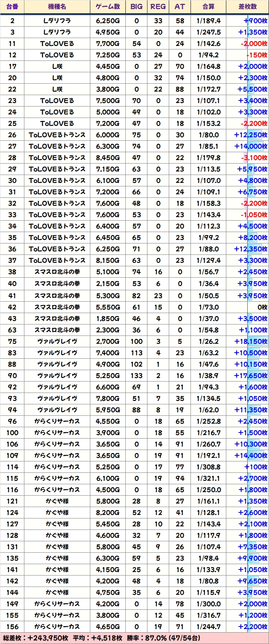Click the +8,200枚 value for machine 35
This screenshot has width=269, height=644.
253,237
